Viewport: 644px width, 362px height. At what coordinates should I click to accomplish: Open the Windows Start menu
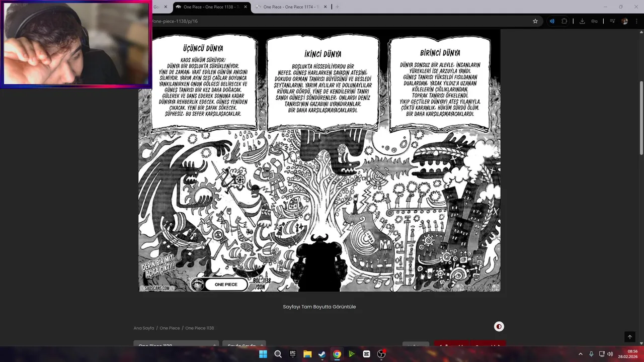pos(263,354)
